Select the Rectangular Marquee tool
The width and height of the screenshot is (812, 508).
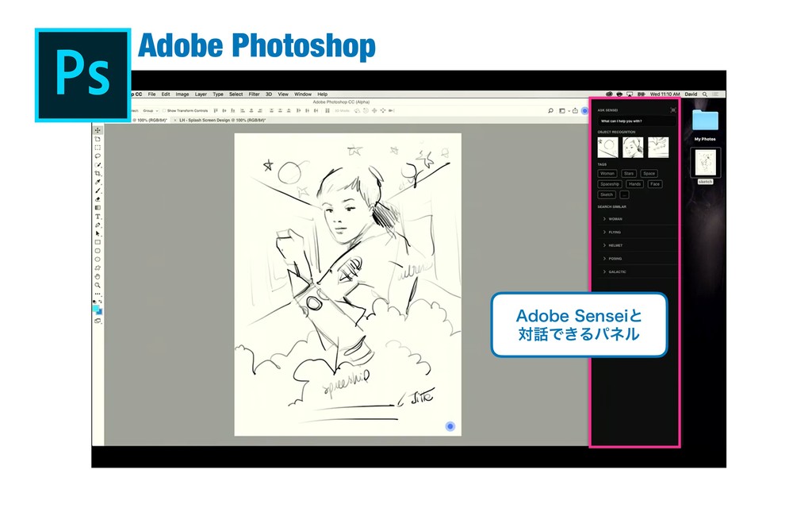[x=98, y=148]
